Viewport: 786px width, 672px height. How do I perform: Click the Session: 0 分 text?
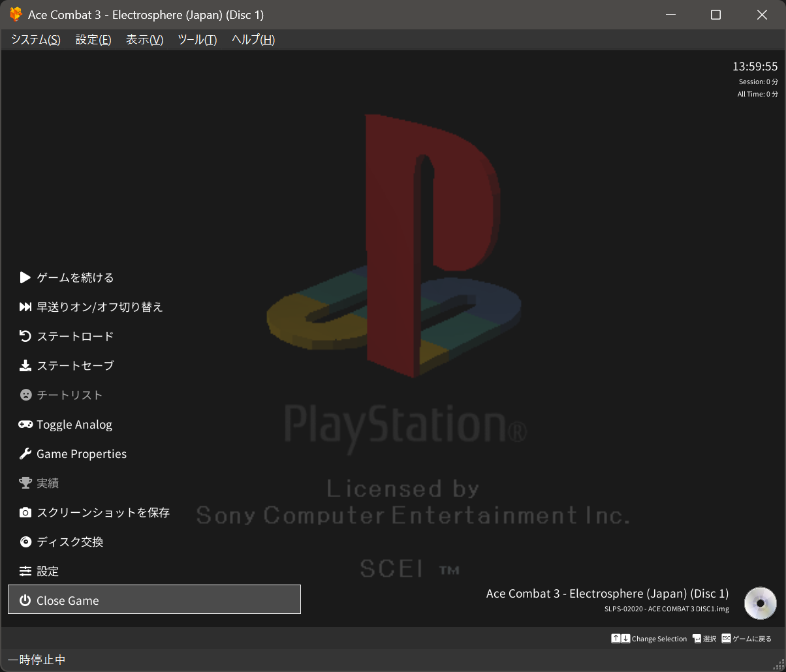click(x=759, y=82)
